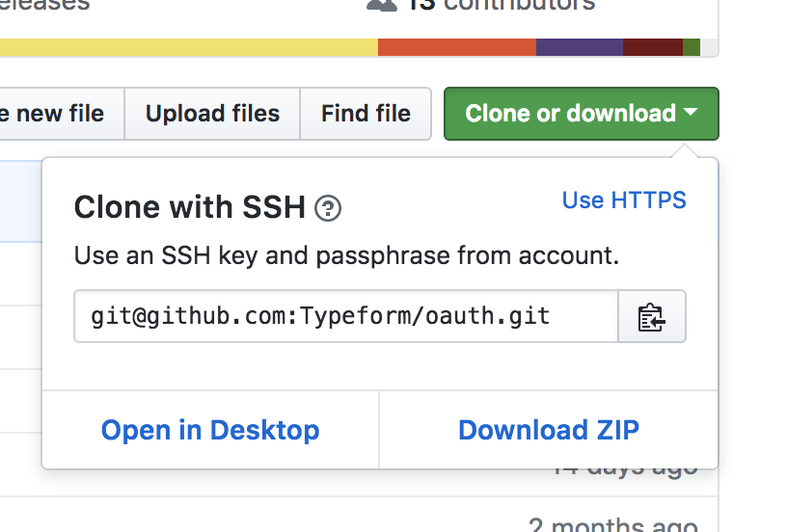
Task: Collapse the Clone or download popup via green button
Action: 582,114
